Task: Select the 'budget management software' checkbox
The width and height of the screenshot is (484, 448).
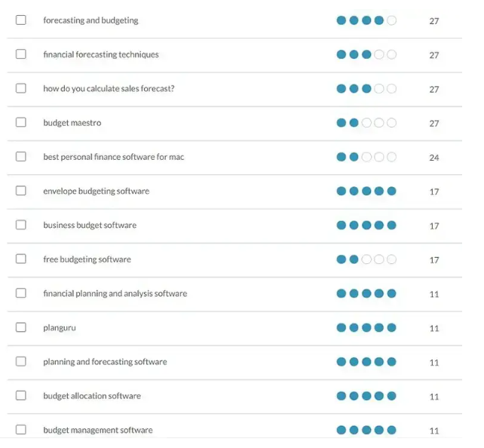Action: tap(21, 430)
